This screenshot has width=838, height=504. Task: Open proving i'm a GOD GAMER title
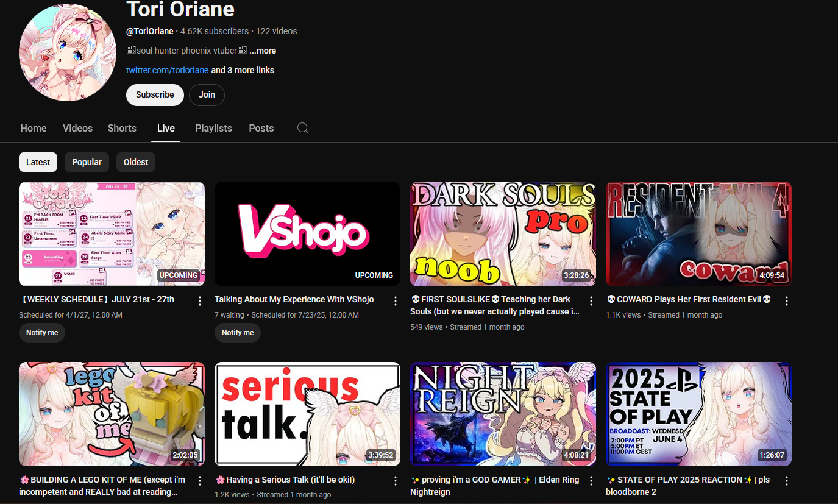click(x=495, y=486)
